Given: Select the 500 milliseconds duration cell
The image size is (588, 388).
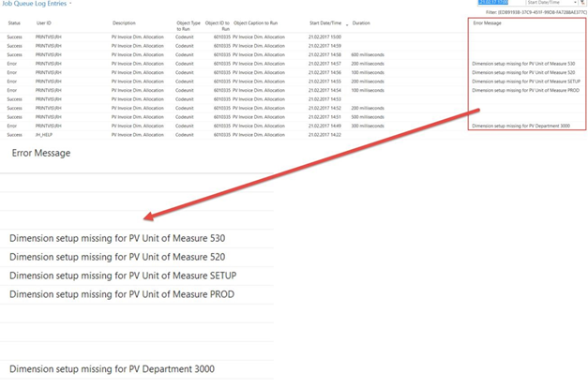Looking at the screenshot, I should 368,117.
